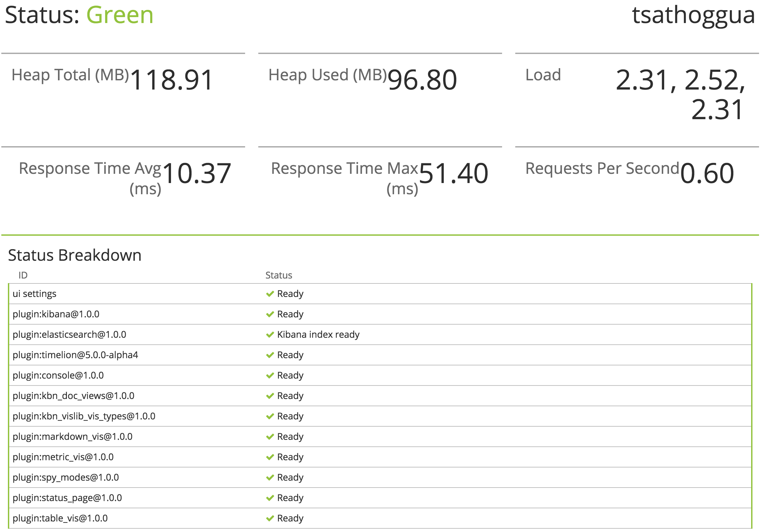Click the green checkmark beside ui settings
This screenshot has width=763, height=532.
coord(270,294)
